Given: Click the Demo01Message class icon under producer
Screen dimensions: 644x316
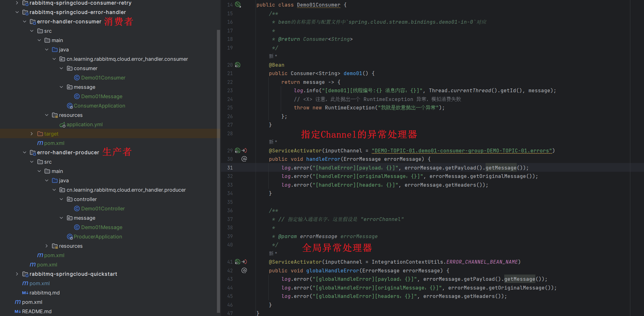Looking at the screenshot, I should point(77,227).
